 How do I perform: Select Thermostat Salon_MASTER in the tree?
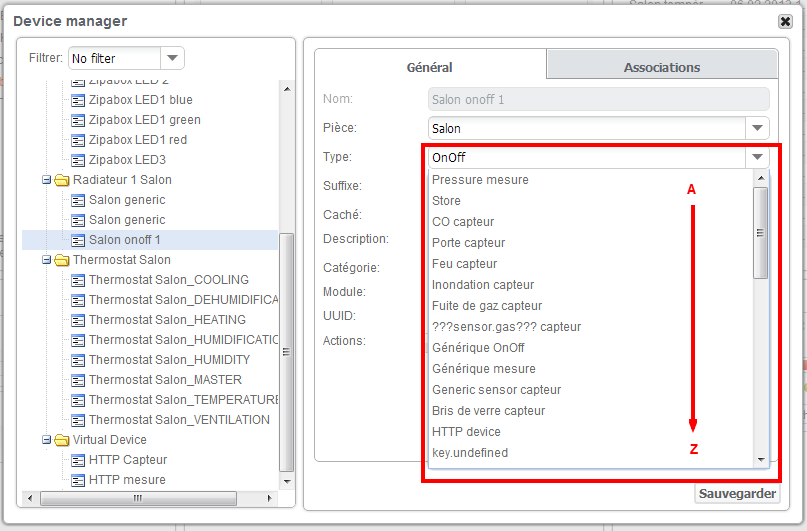tap(165, 380)
